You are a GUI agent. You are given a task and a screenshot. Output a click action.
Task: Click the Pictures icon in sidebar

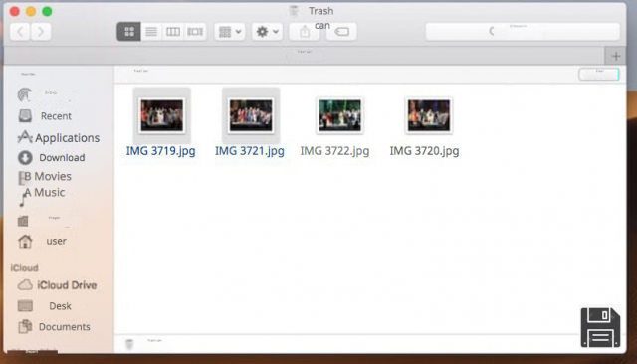[x=23, y=221]
